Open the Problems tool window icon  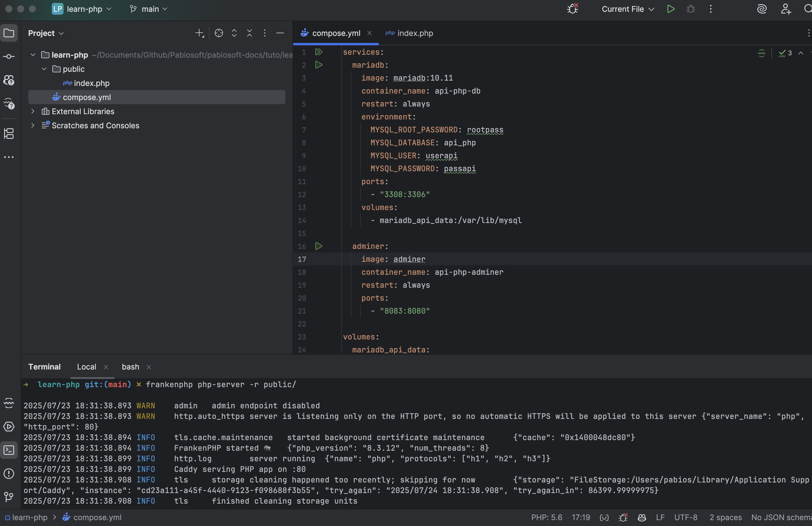(x=9, y=473)
